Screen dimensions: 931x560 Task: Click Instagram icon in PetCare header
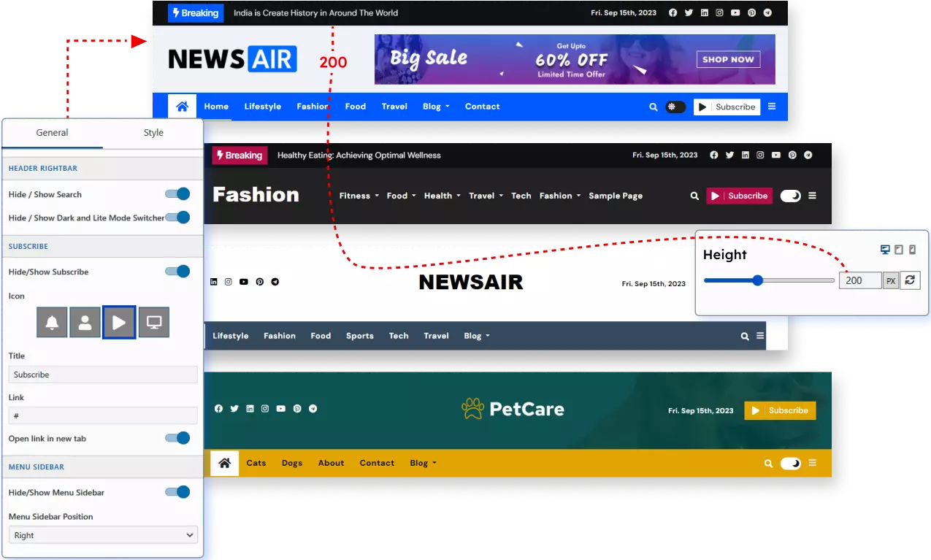(x=265, y=409)
